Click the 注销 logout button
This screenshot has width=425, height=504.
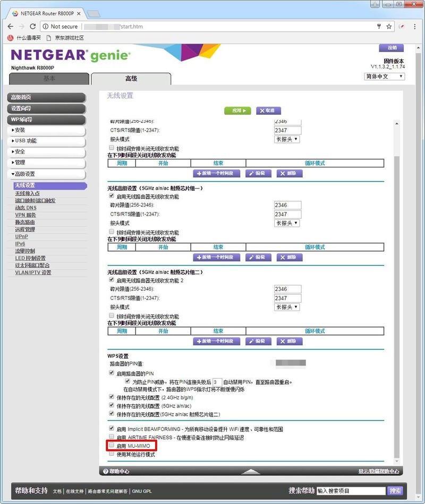tap(391, 48)
